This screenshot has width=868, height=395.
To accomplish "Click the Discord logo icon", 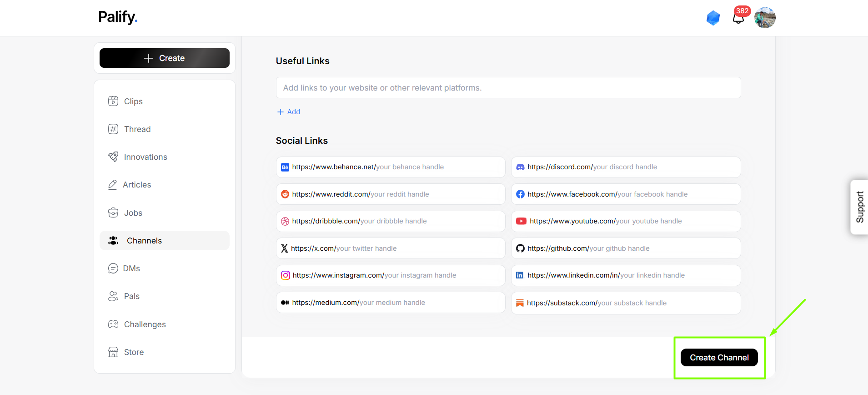I will pyautogui.click(x=520, y=167).
